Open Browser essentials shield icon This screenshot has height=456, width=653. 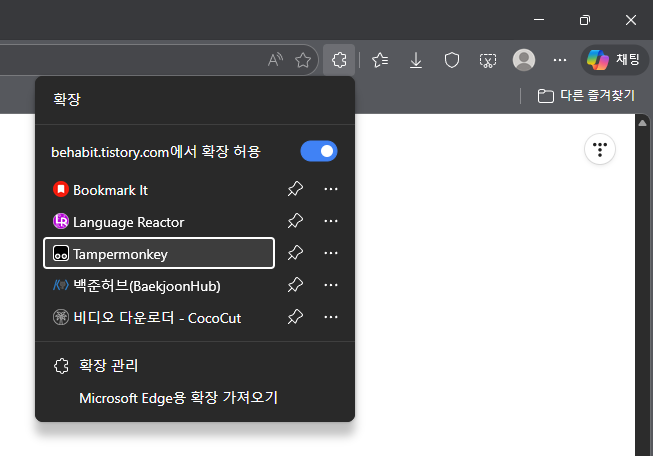click(452, 60)
